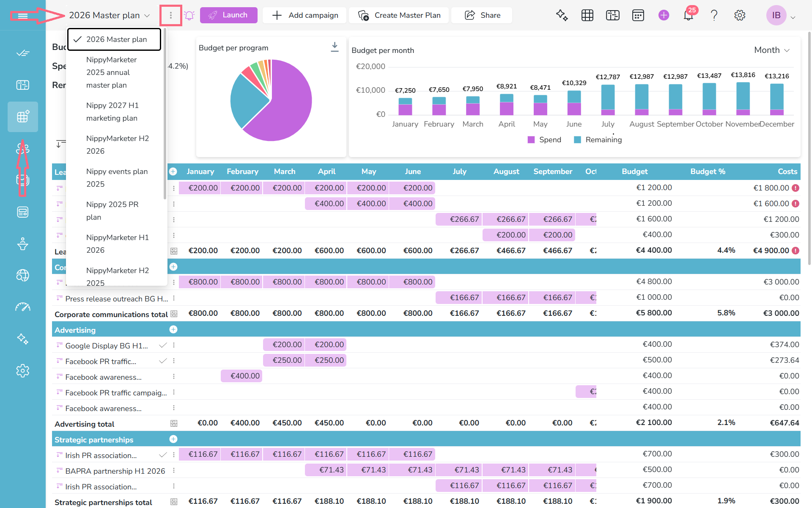Click Create Master Plan button

click(x=399, y=15)
